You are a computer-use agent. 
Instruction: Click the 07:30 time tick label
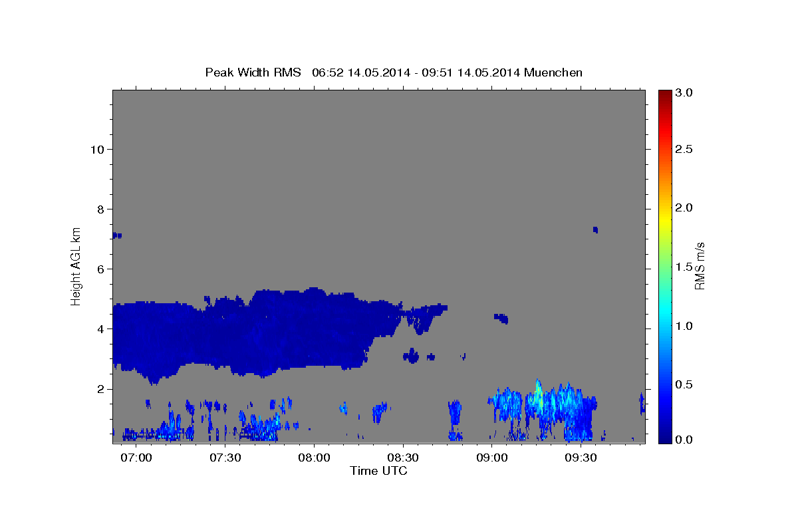click(225, 458)
